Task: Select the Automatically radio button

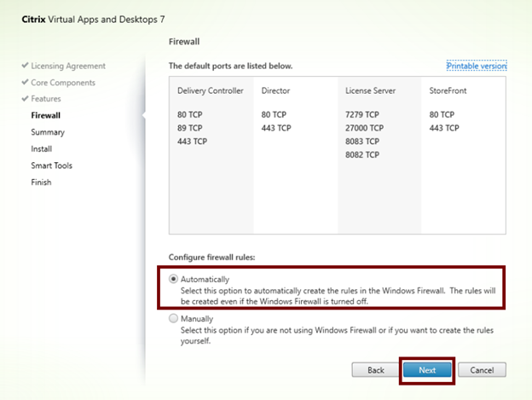Action: [x=173, y=279]
